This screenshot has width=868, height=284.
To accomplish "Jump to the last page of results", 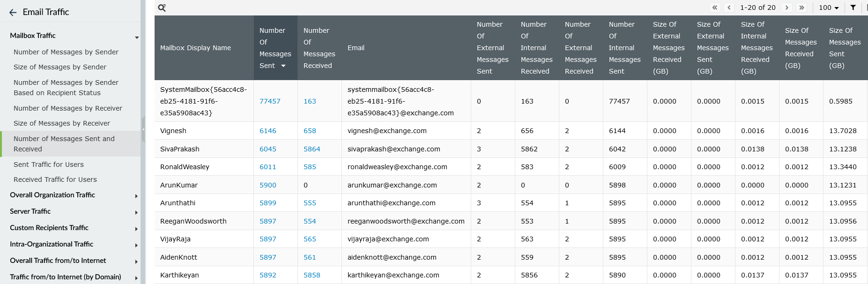I will coord(801,7).
